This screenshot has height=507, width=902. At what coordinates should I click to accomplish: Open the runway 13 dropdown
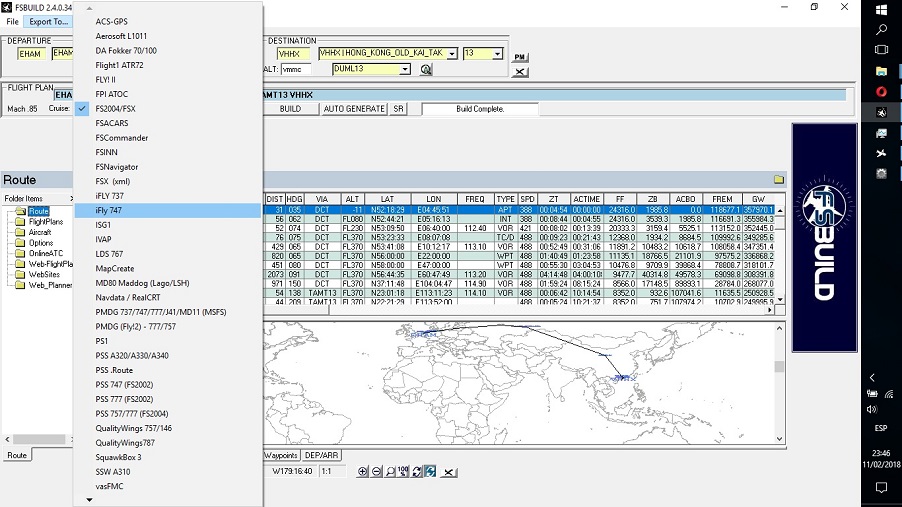pos(498,54)
